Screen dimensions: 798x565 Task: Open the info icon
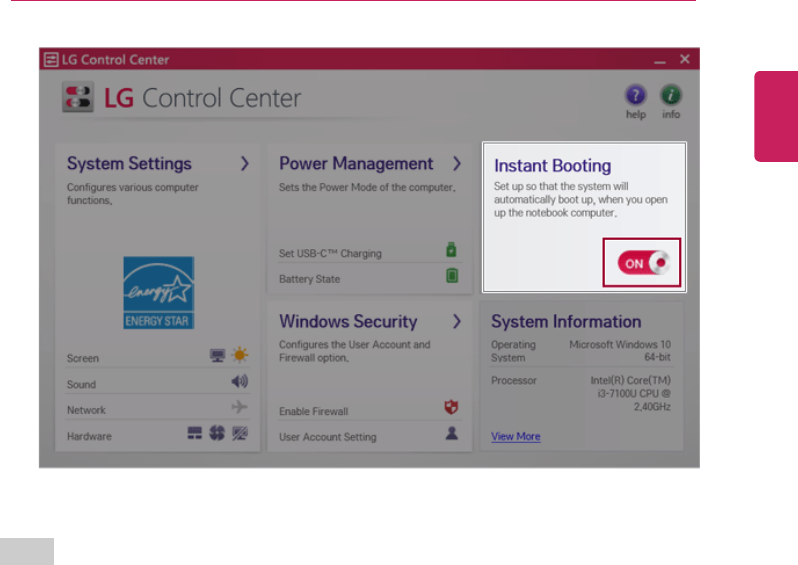tap(671, 95)
